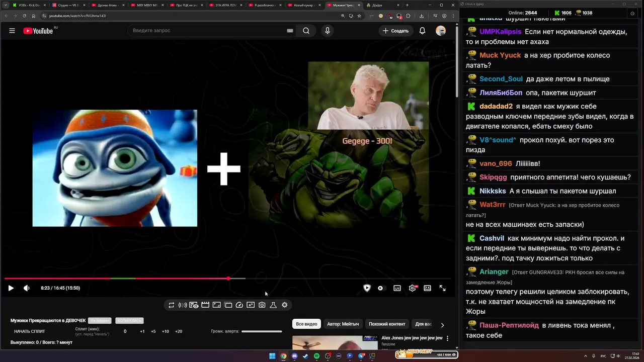The height and width of the screenshot is (362, 644).
Task: Toggle subtitles in the player
Action: pos(397,288)
